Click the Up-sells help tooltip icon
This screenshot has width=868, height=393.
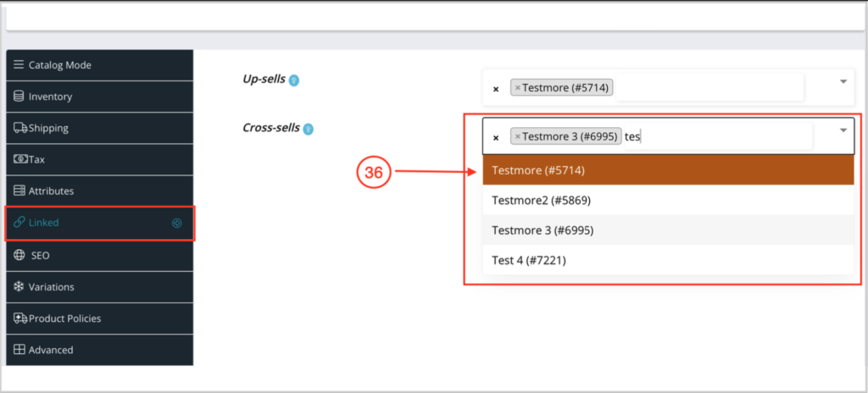point(294,80)
